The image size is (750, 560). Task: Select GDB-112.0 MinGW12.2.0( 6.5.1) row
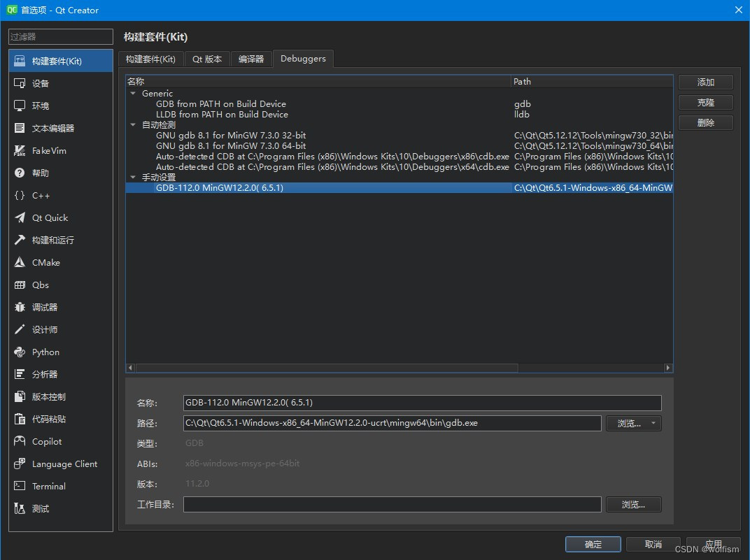[399, 188]
